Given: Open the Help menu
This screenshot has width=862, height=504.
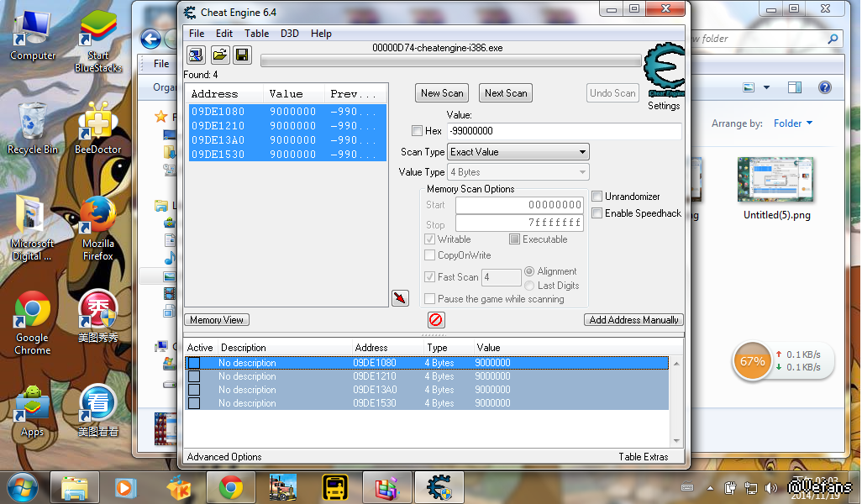Looking at the screenshot, I should pyautogui.click(x=321, y=34).
